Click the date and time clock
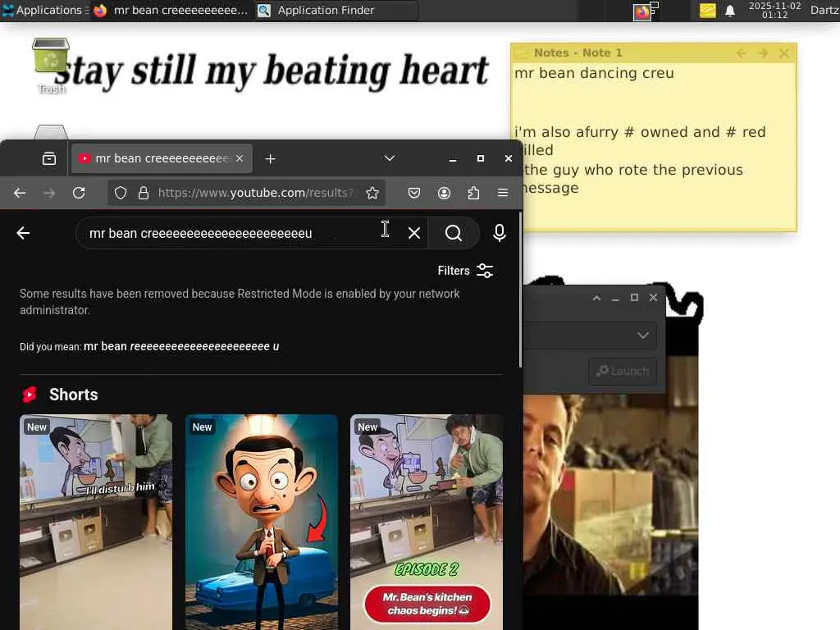Screen dimensions: 840x630 (774, 10)
